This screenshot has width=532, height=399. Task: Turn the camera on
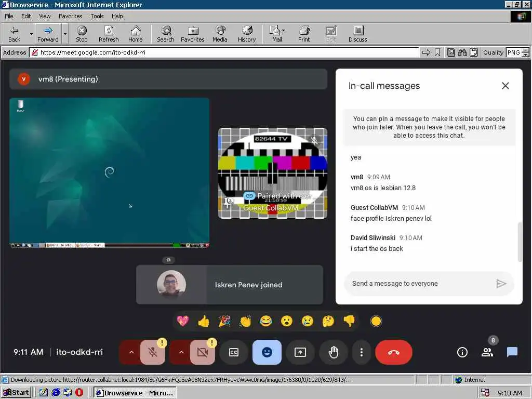[203, 352]
